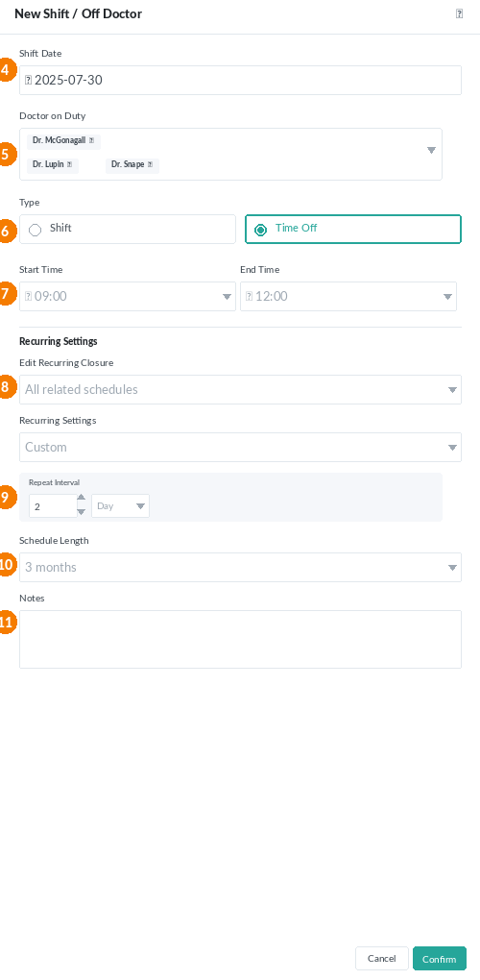This screenshot has height=980, width=480.
Task: Open the Edit Recurring Closure dropdown
Action: [x=240, y=389]
